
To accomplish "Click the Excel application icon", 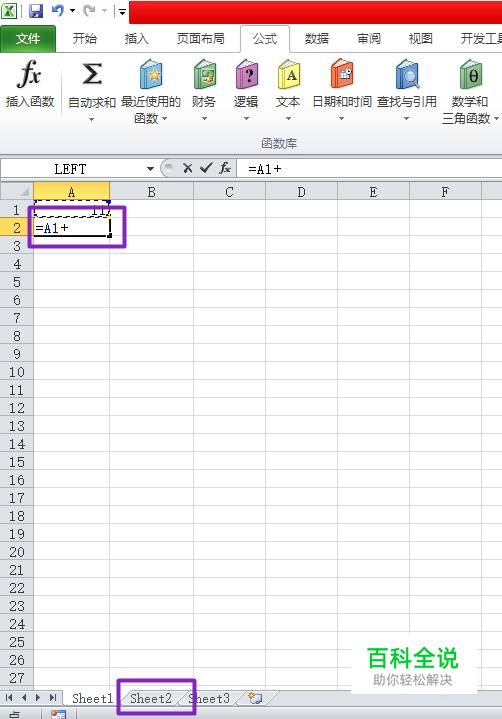I will tap(9, 11).
